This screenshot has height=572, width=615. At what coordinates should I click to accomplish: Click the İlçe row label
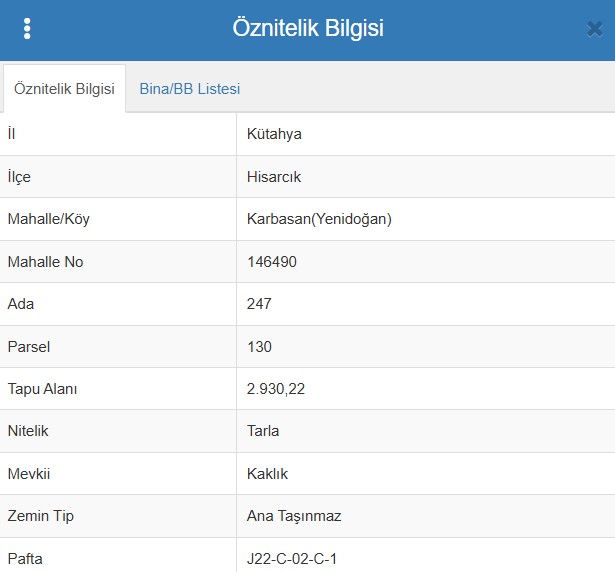[19, 177]
